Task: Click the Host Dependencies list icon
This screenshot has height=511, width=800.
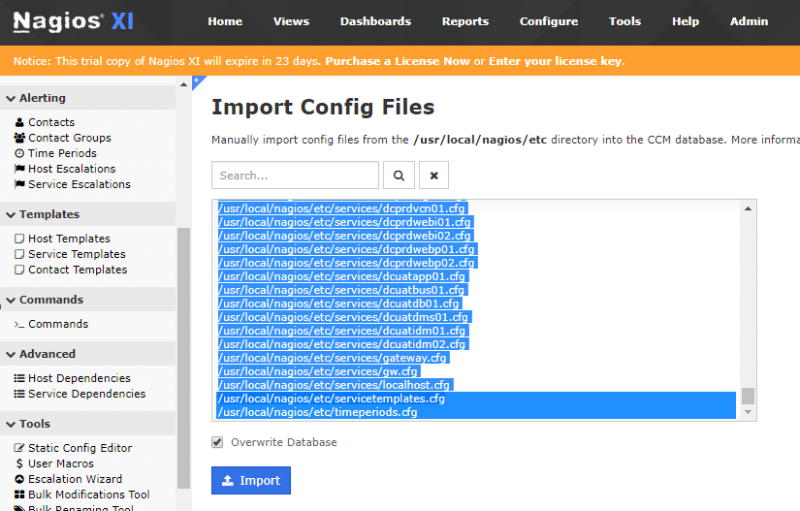Action: 19,378
